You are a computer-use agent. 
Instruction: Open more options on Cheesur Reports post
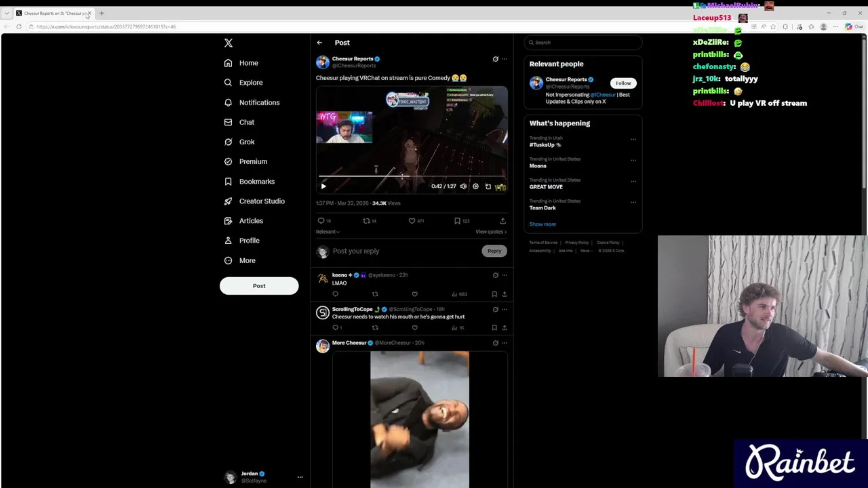(x=505, y=59)
